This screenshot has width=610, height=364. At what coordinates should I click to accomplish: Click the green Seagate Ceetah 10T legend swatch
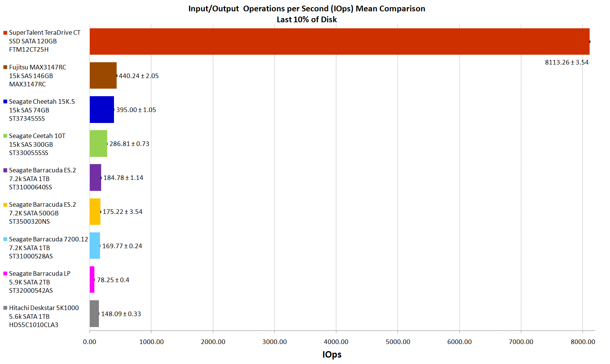click(x=5, y=136)
